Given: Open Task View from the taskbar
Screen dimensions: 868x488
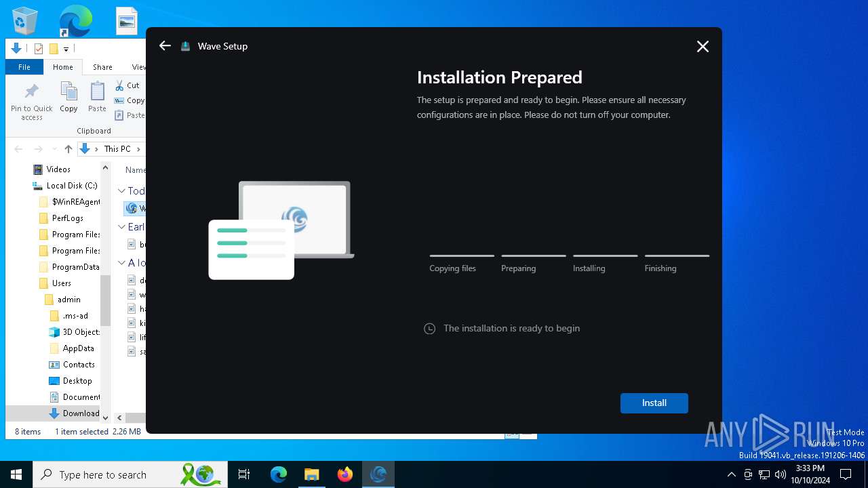Looking at the screenshot, I should [x=244, y=474].
